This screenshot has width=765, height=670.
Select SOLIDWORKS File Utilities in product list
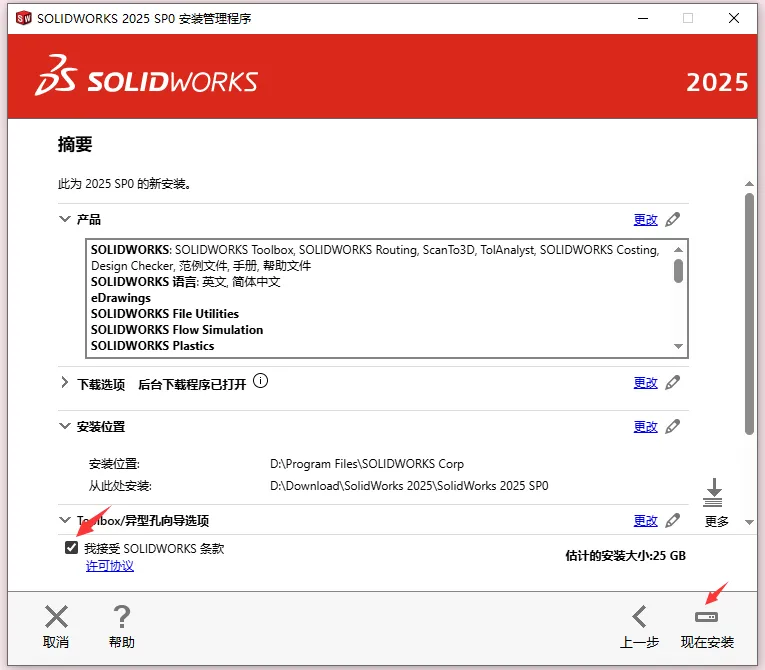pos(165,314)
